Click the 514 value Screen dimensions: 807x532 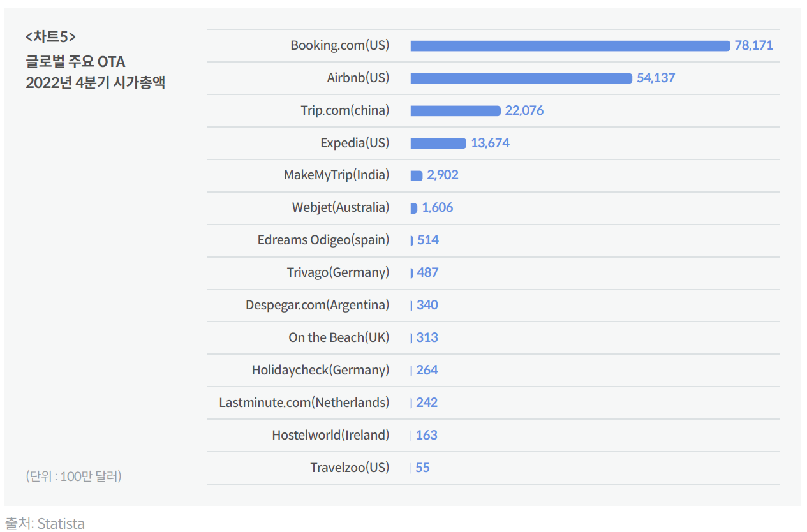[x=428, y=240]
